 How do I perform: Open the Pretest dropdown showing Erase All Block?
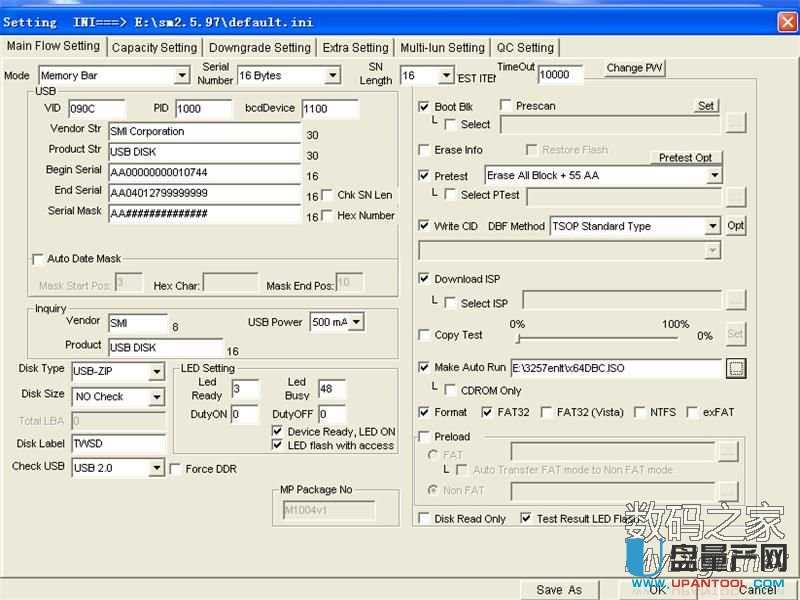pos(714,175)
